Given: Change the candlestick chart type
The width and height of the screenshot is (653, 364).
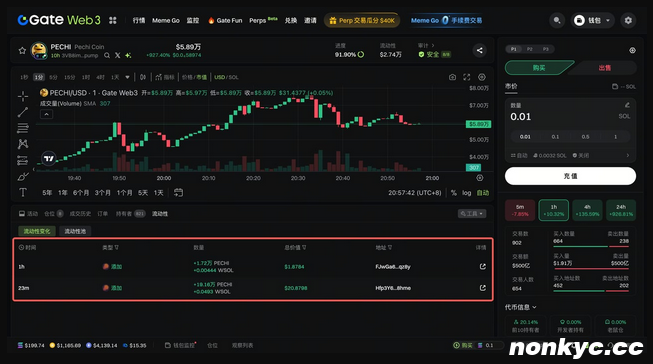Looking at the screenshot, I should (143, 77).
